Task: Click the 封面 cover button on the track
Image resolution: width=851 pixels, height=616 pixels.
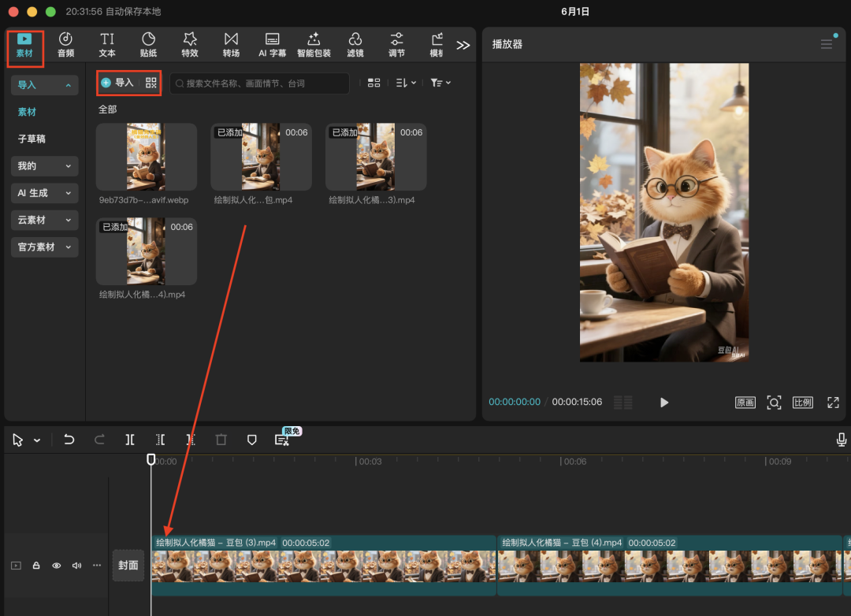Action: click(128, 566)
